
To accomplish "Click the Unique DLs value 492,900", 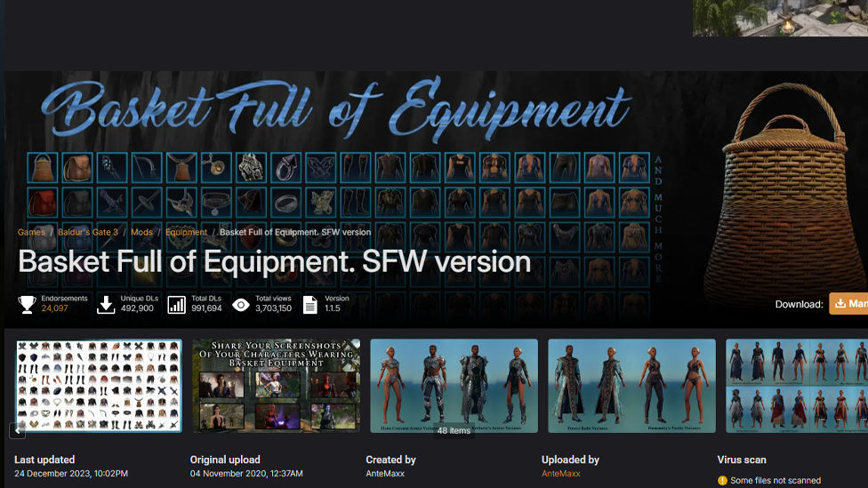I will tap(137, 308).
